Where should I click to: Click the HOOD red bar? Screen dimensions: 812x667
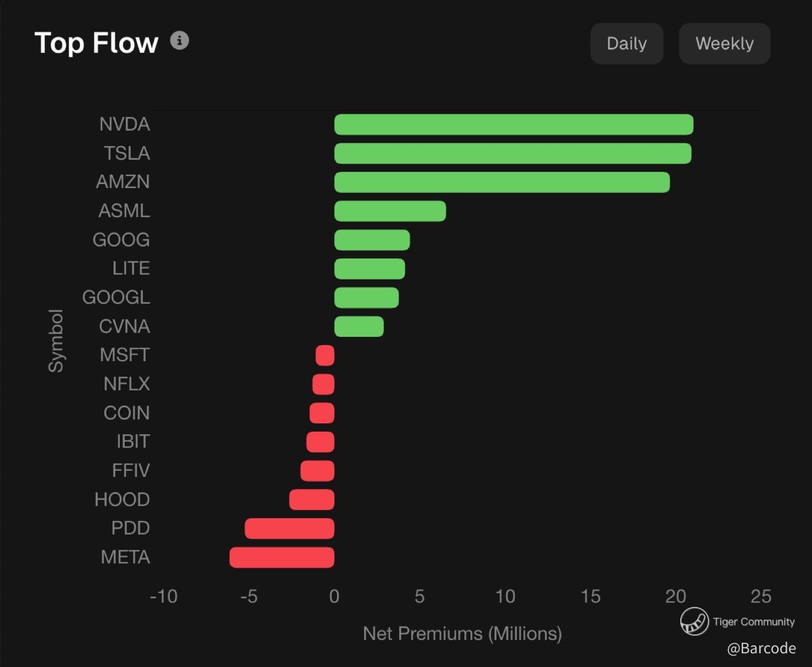312,499
